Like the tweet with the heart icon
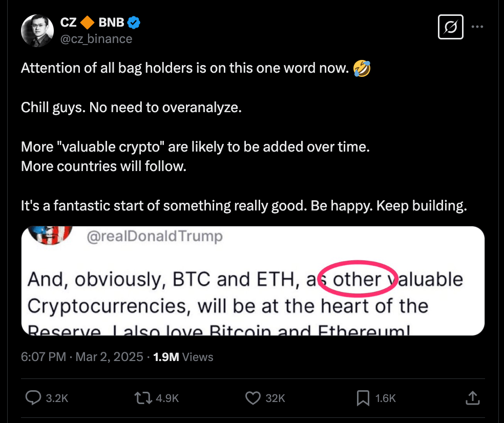 (253, 397)
